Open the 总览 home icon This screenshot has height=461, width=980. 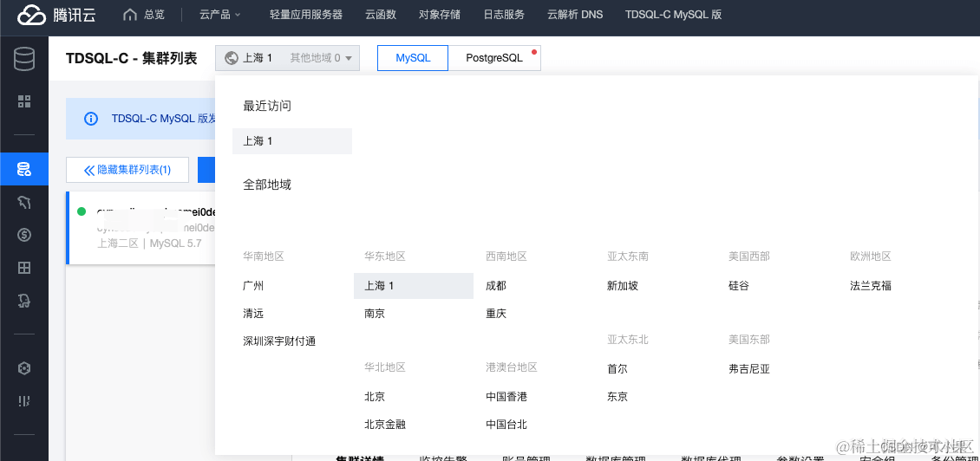coord(130,15)
